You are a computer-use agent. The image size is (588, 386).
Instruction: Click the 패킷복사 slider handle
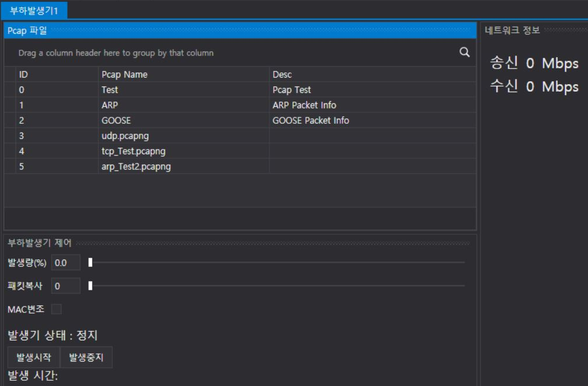tap(90, 286)
